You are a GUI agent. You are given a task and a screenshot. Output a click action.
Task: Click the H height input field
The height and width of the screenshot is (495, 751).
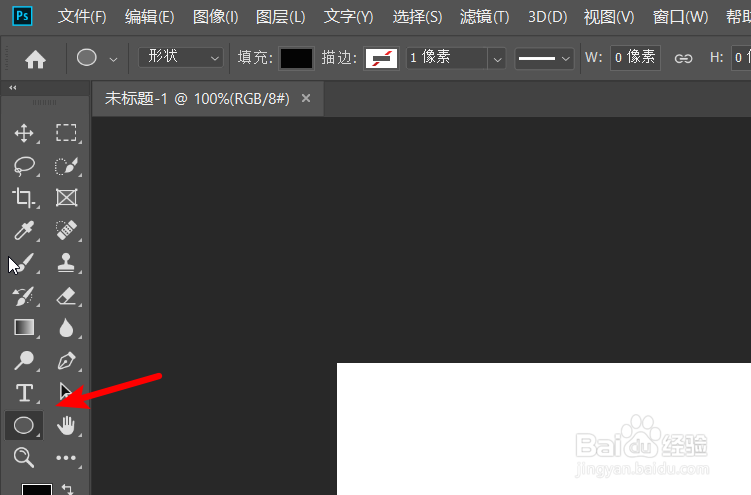741,58
